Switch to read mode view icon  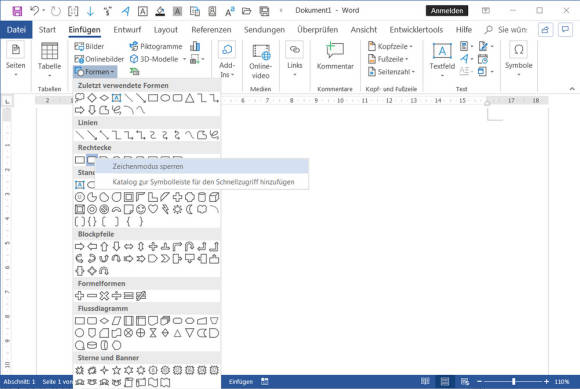425,381
